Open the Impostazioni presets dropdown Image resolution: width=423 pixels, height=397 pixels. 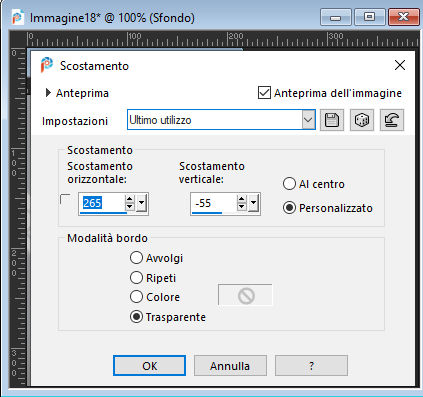pos(308,120)
